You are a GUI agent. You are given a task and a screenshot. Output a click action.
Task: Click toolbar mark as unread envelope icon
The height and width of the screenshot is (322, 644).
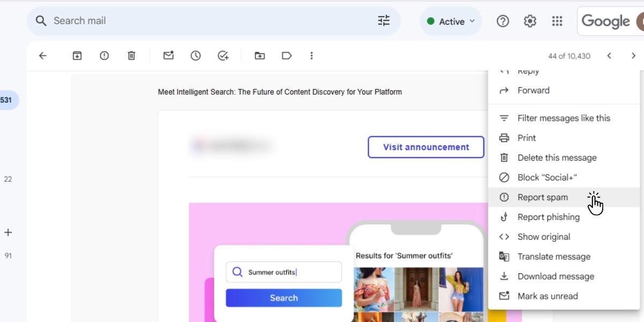169,55
